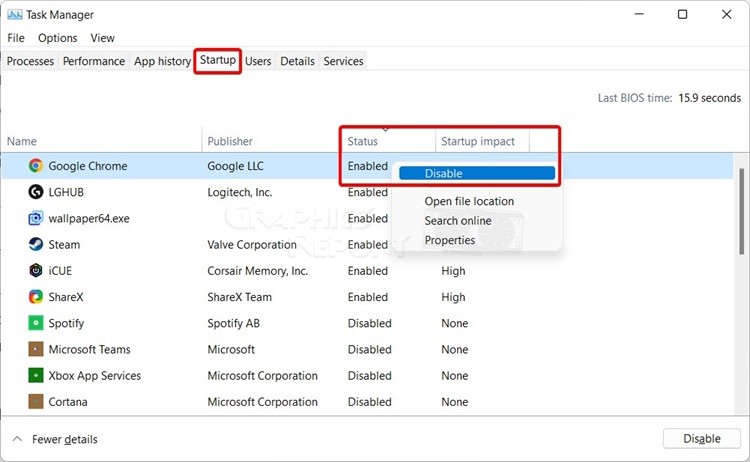
Task: Switch to the App history tab
Action: tap(162, 61)
